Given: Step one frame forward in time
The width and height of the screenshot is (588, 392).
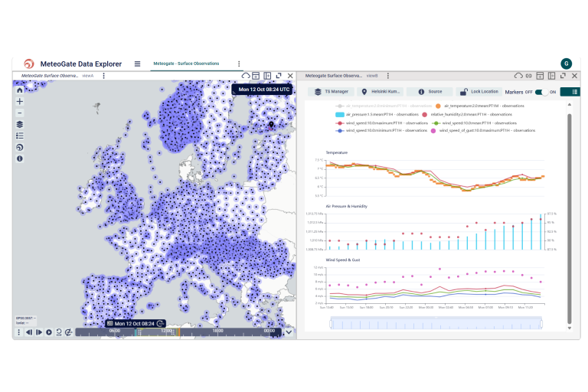Looking at the screenshot, I should click(39, 332).
